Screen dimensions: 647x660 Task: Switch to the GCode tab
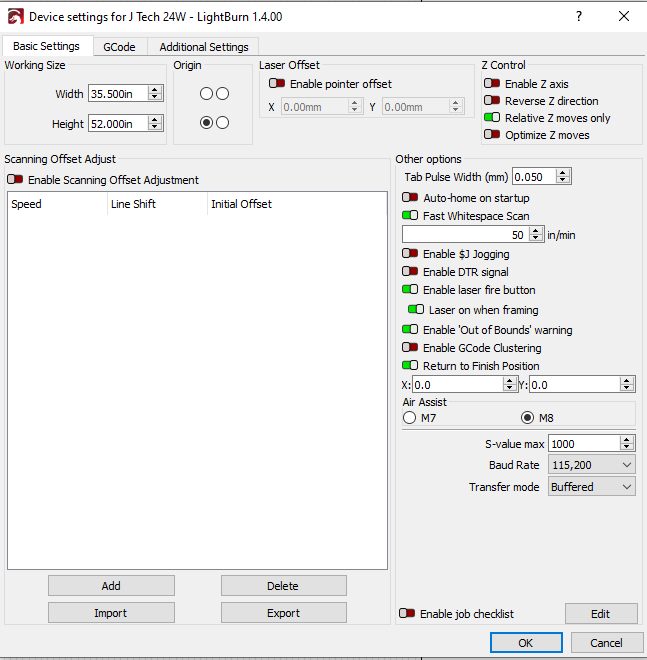point(119,47)
